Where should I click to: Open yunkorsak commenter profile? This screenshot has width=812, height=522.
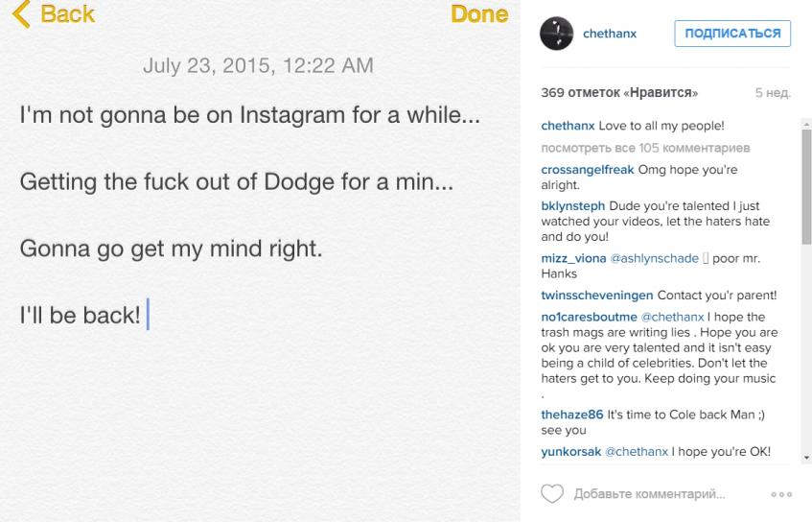coord(571,451)
